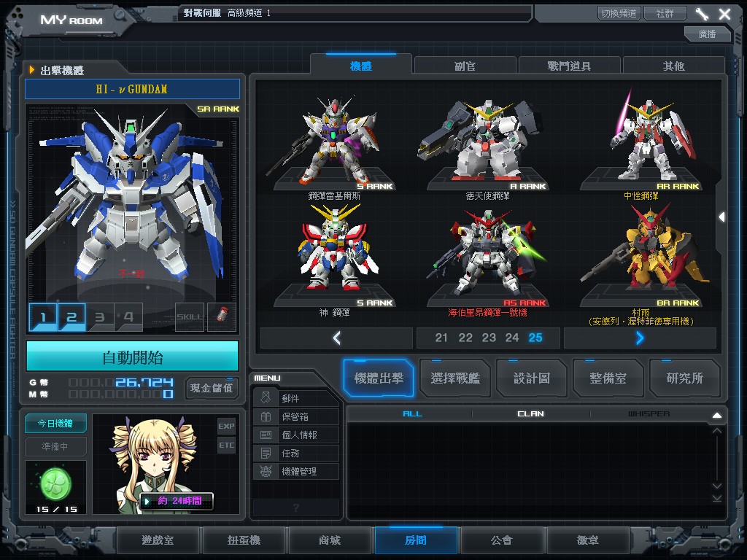Open missions via the 任務 document icon

pos(266,453)
